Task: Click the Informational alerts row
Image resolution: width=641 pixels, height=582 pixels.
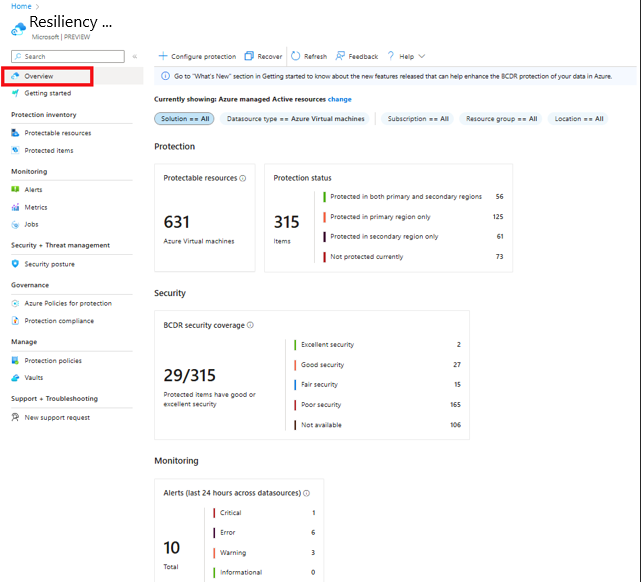Action: click(264, 572)
